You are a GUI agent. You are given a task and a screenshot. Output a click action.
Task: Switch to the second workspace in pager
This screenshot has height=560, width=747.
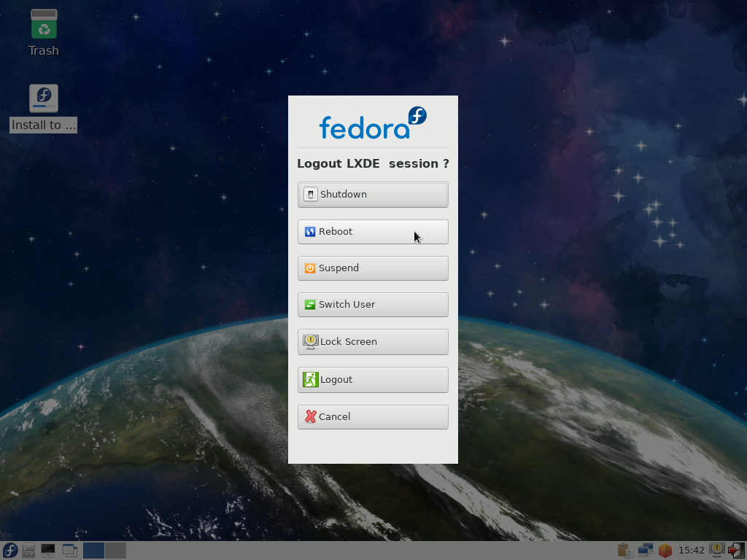pos(116,551)
